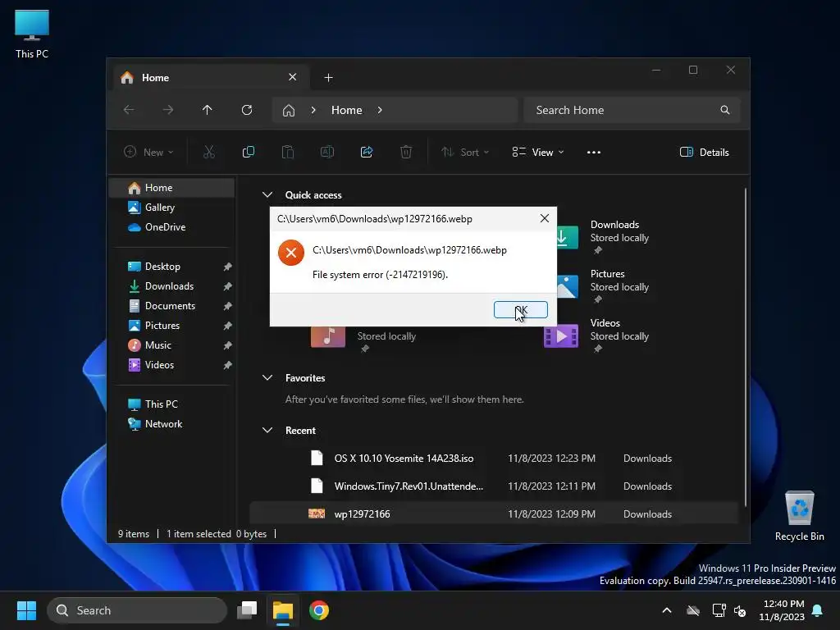Click OK in the error dialog
840x630 pixels.
(520, 309)
